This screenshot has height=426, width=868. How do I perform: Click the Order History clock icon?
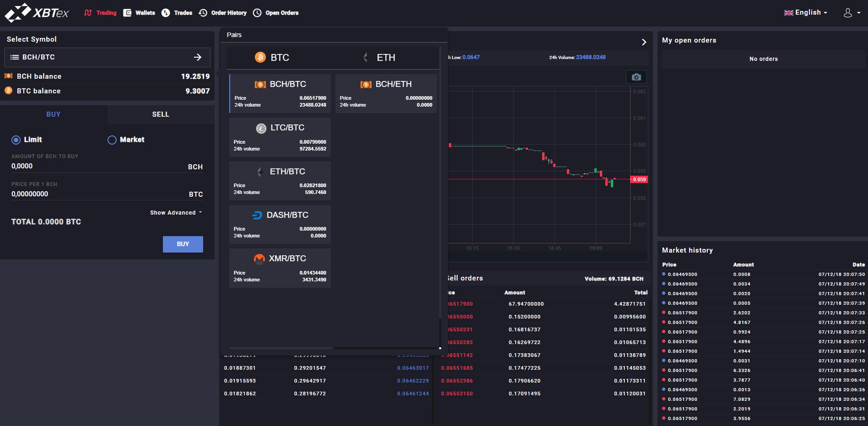[203, 13]
